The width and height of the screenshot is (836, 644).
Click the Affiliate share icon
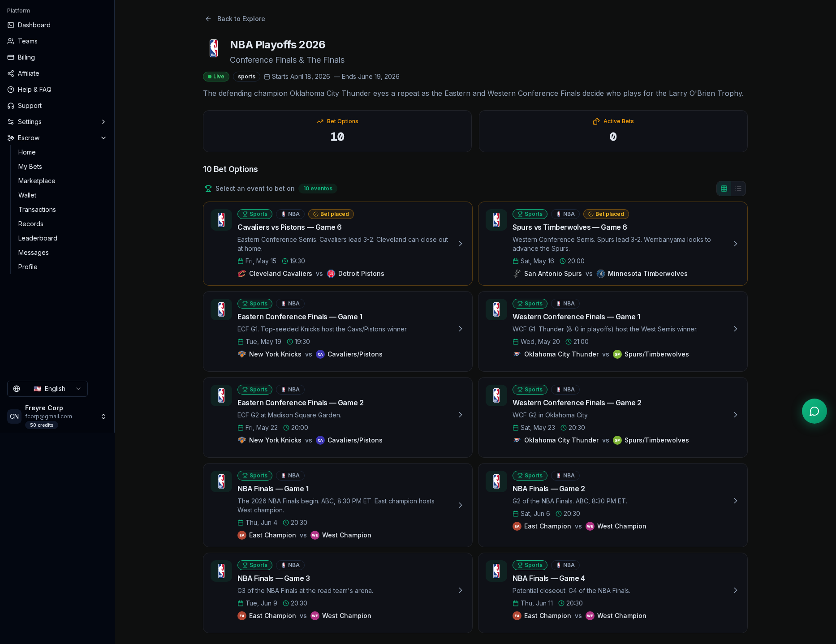coord(11,73)
